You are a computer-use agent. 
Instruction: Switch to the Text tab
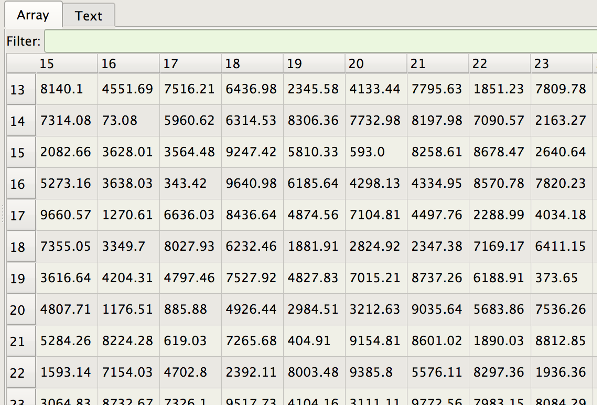pyautogui.click(x=88, y=16)
